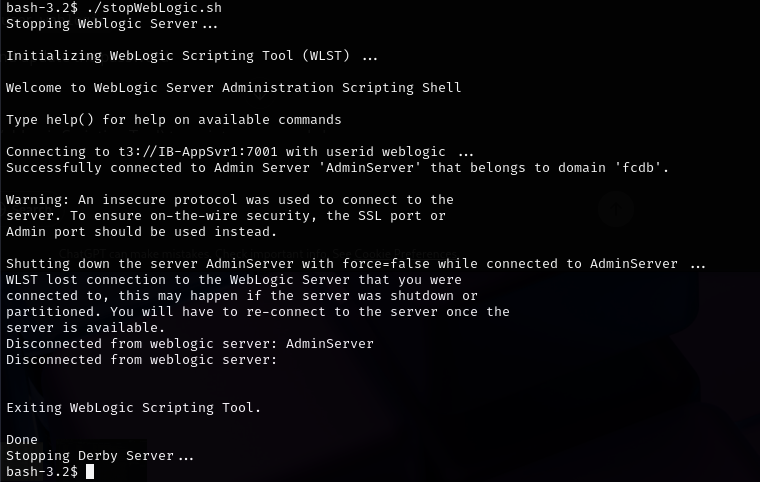Click the terminal cursor block at the prompt
Screen dimensions: 760x482
coord(90,471)
